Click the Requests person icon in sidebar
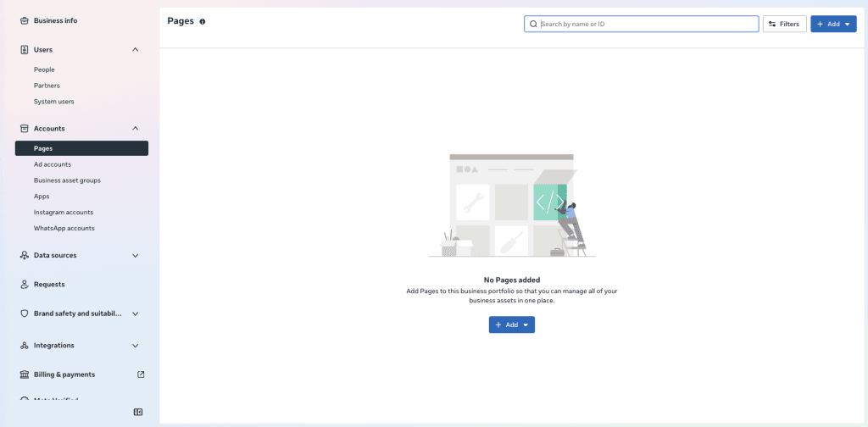Viewport: 868px width, 427px height. coord(25,285)
